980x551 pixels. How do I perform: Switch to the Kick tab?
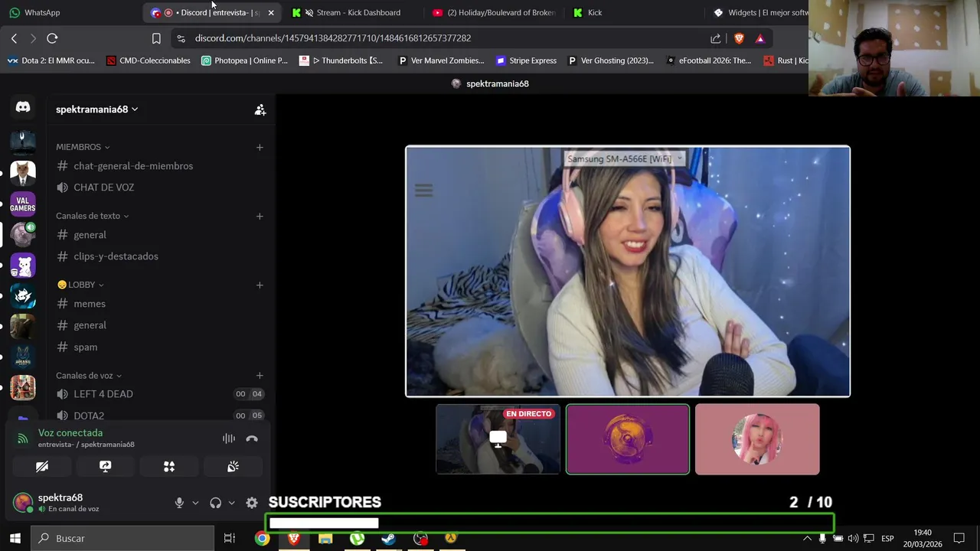[634, 12]
